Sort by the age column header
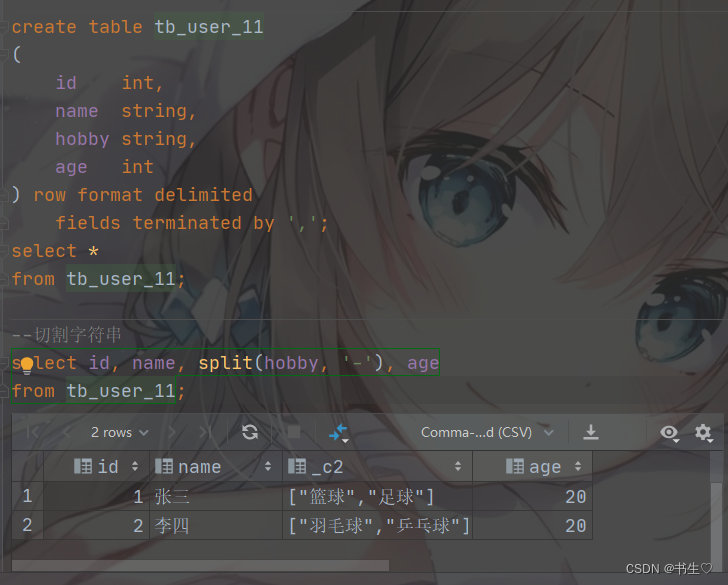 pos(533,466)
